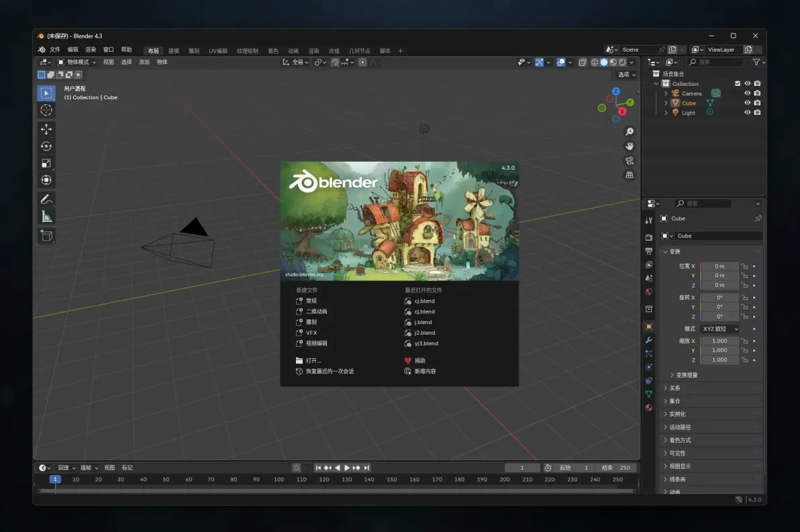Image resolution: width=800 pixels, height=532 pixels.
Task: Open the View Layer properties tab
Action: (649, 265)
